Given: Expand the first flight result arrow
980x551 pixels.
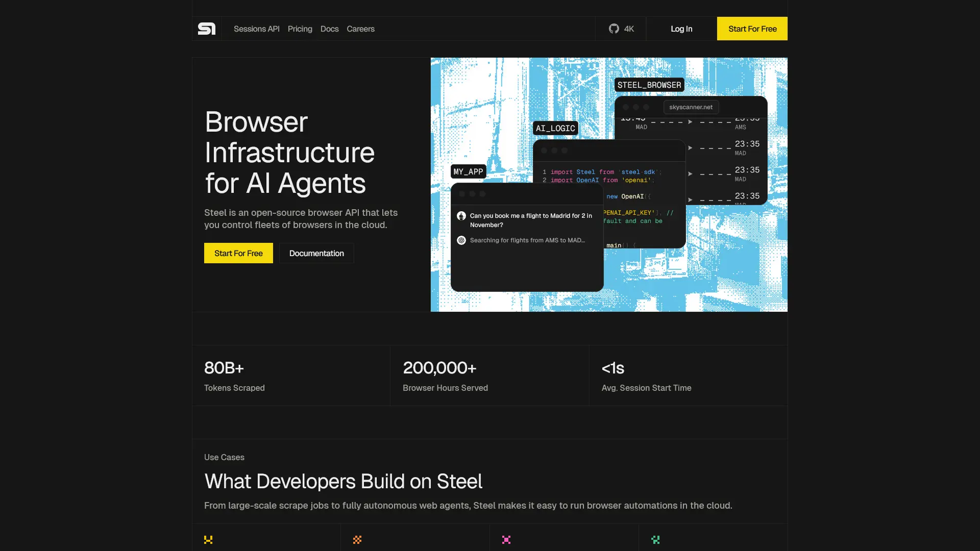Looking at the screenshot, I should [691, 122].
